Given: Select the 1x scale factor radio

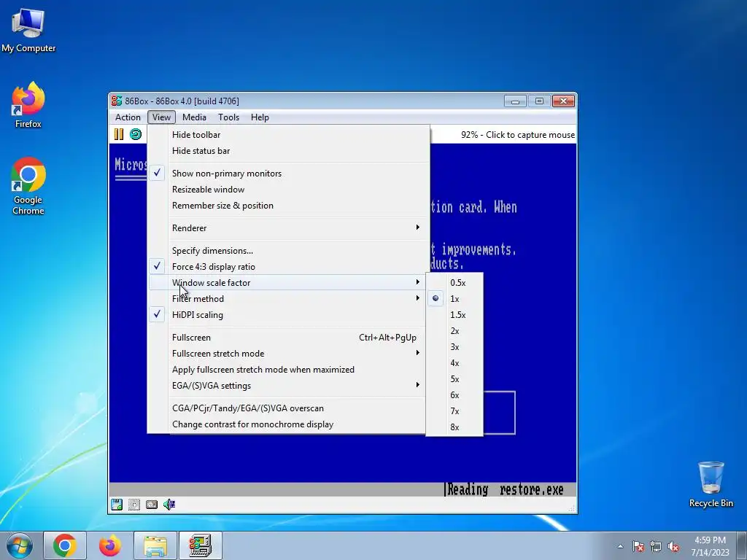Looking at the screenshot, I should pyautogui.click(x=454, y=298).
